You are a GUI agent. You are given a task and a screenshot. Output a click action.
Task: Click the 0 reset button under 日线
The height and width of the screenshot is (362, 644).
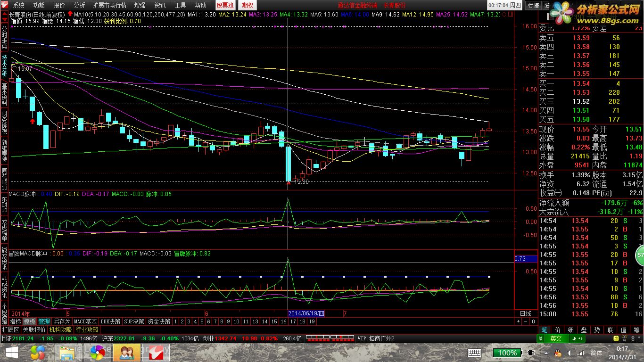[533, 321]
